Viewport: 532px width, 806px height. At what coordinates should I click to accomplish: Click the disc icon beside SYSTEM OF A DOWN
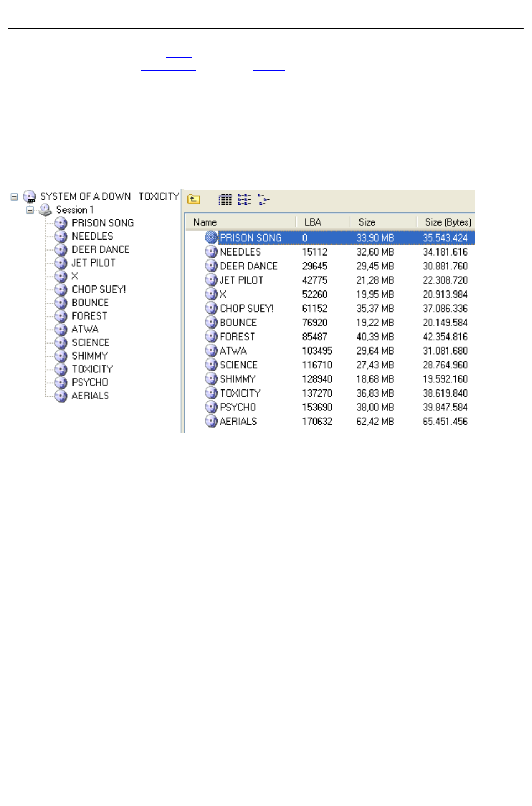point(29,196)
